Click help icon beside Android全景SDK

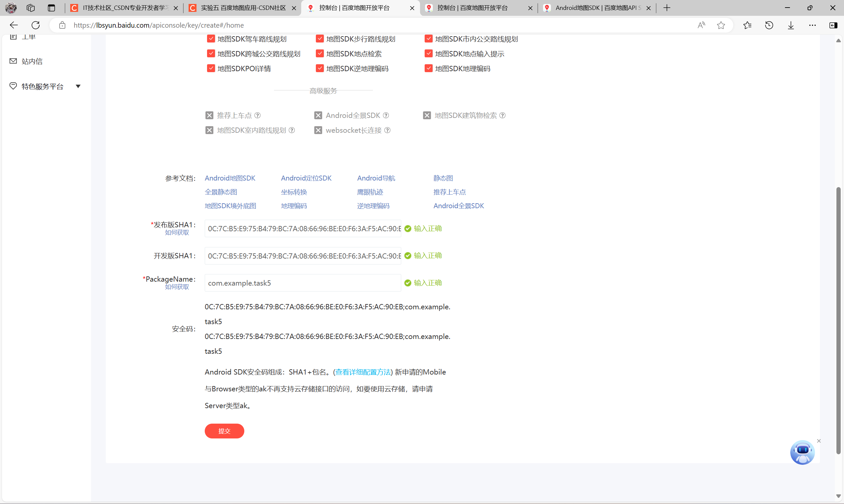pos(386,116)
